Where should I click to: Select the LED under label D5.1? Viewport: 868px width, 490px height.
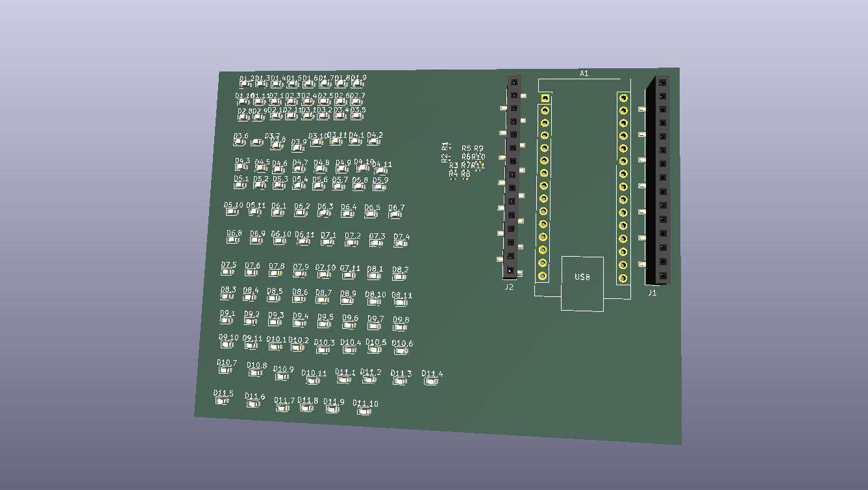tap(241, 186)
